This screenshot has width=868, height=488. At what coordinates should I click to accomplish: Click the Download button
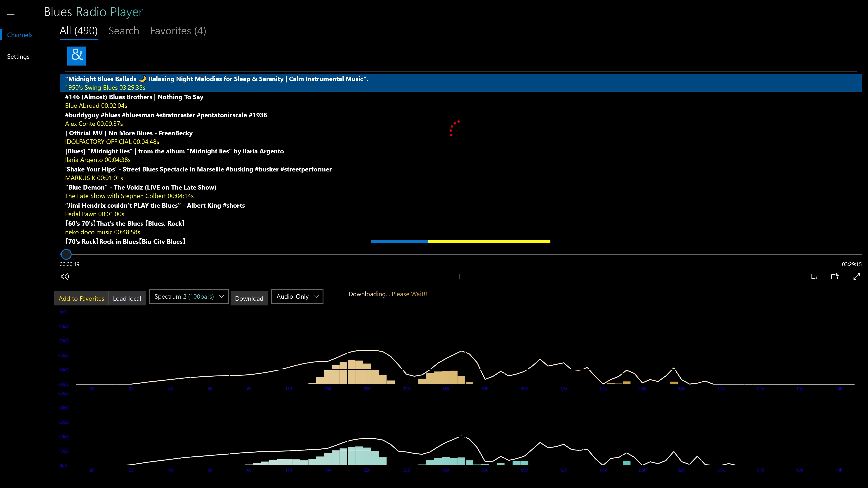point(249,298)
